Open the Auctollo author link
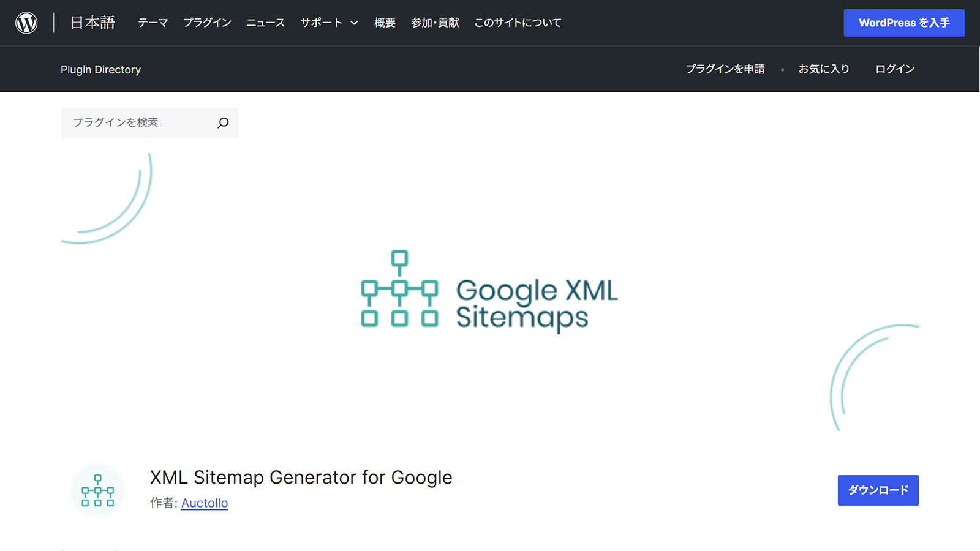This screenshot has width=980, height=551. point(205,503)
